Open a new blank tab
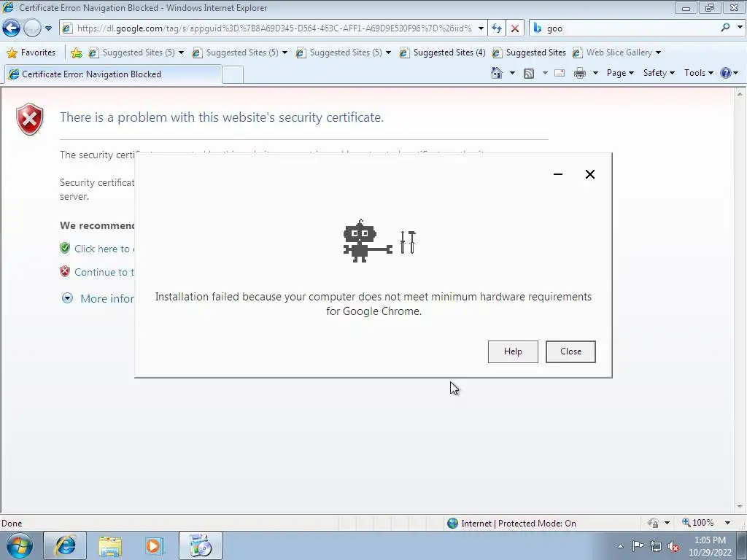Viewport: 747px width, 560px height. pyautogui.click(x=233, y=75)
